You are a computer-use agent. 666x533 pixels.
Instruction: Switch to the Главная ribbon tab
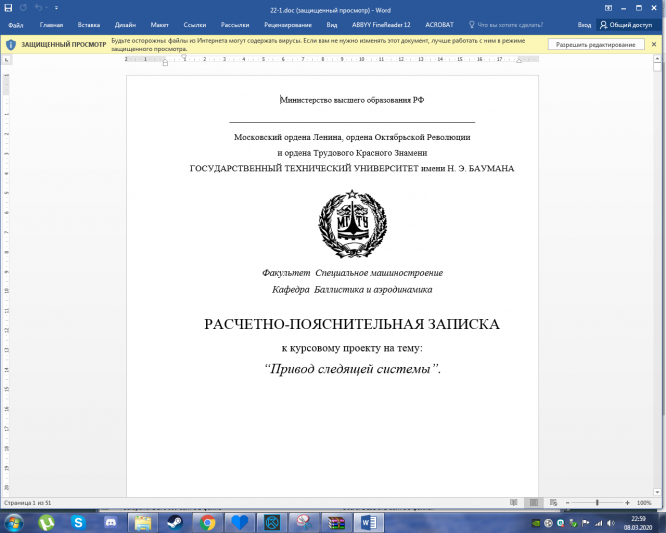click(51, 25)
